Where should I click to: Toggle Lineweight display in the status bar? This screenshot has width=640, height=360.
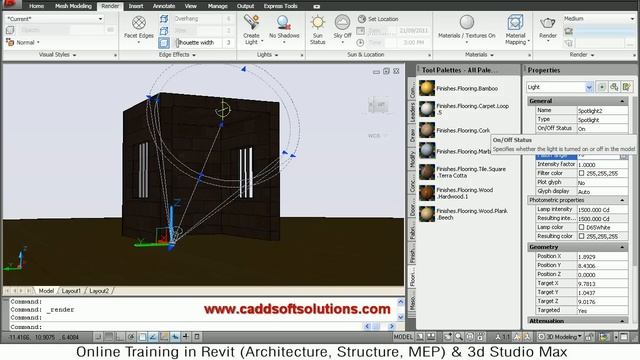pyautogui.click(x=186, y=337)
